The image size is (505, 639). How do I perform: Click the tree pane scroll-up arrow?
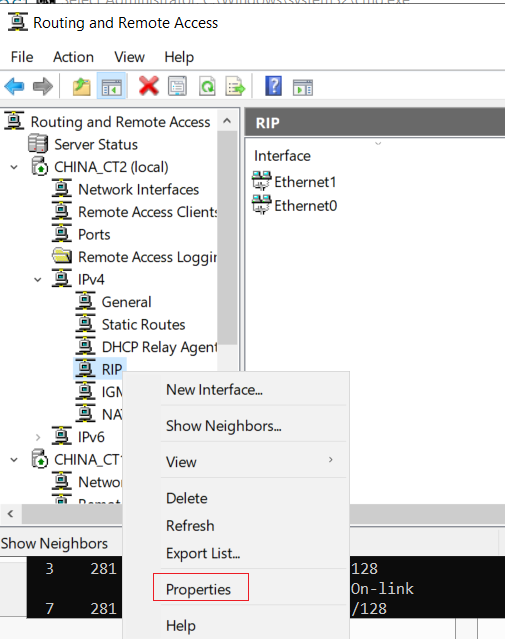click(227, 121)
